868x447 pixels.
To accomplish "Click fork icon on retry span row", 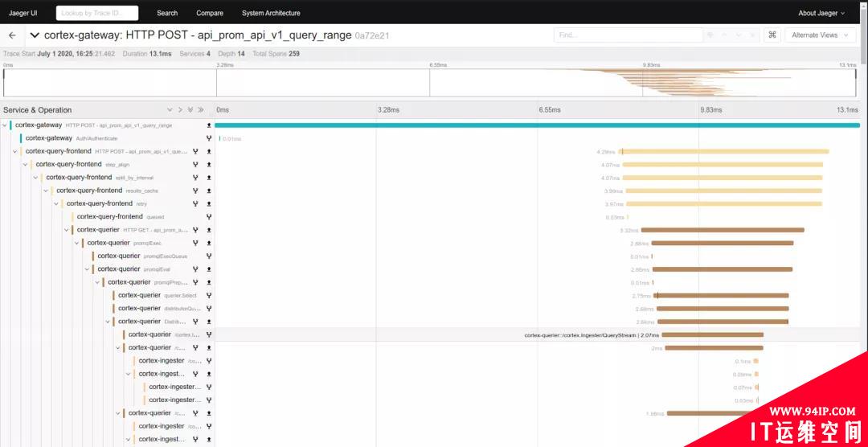I will point(195,204).
